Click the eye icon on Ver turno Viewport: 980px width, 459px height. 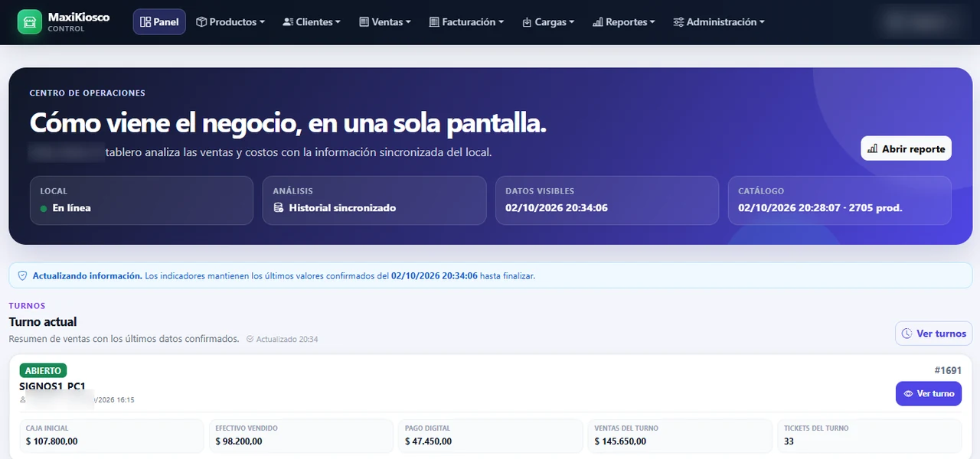pos(909,394)
